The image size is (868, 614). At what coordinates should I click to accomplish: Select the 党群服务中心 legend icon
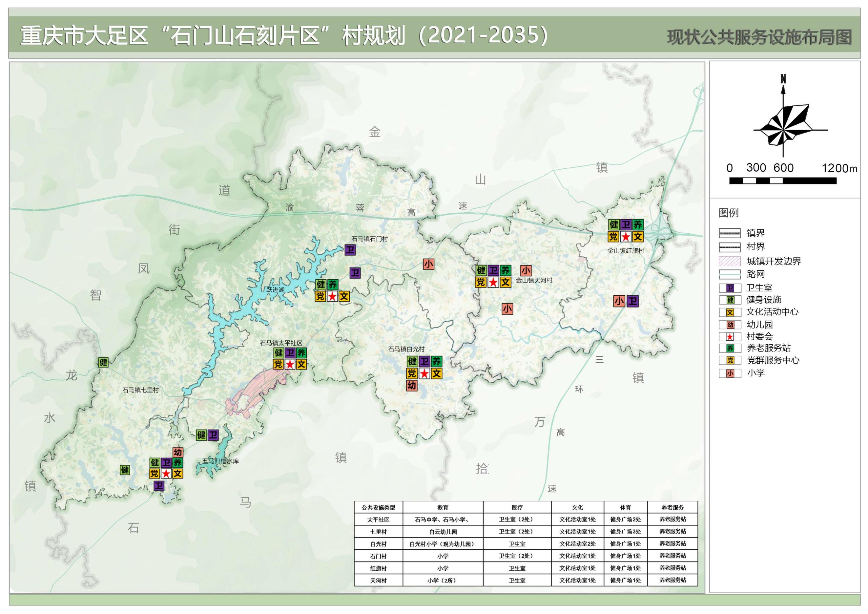click(730, 360)
